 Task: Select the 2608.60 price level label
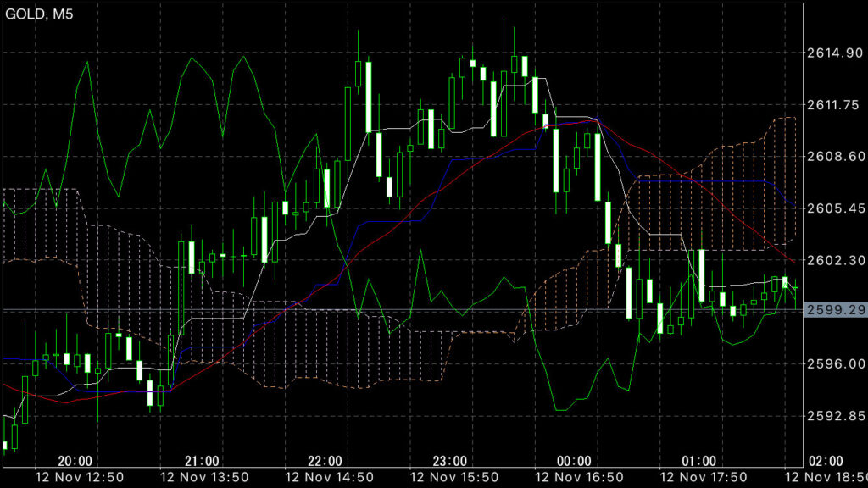pyautogui.click(x=834, y=156)
